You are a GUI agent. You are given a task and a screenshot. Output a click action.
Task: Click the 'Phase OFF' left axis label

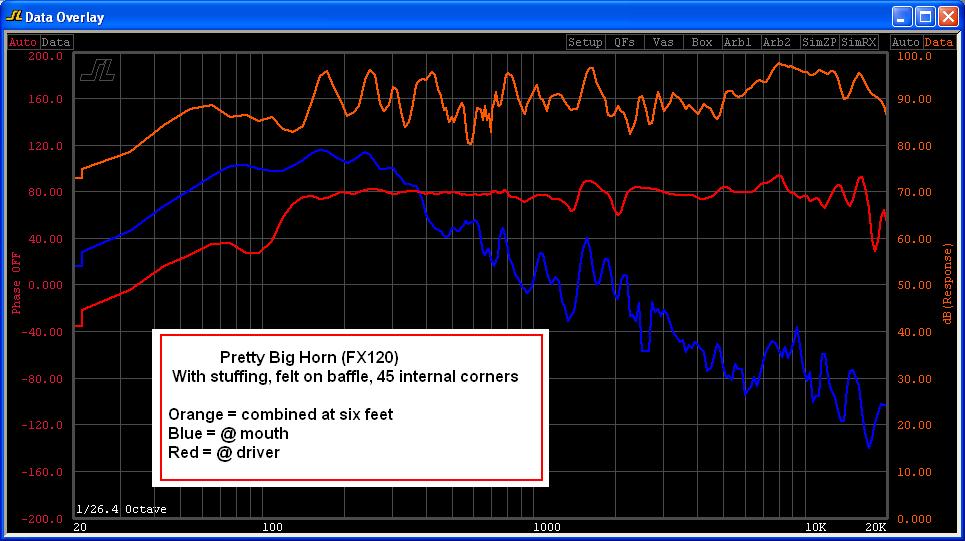[x=16, y=283]
